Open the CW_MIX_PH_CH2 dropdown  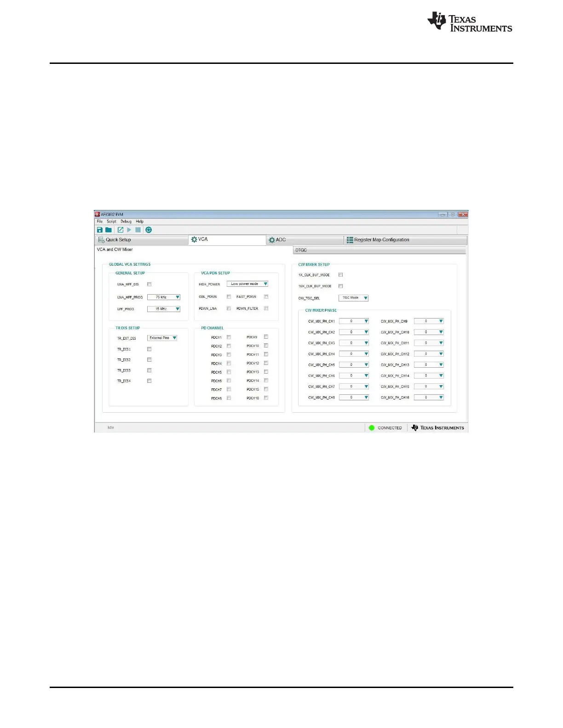tap(354, 332)
